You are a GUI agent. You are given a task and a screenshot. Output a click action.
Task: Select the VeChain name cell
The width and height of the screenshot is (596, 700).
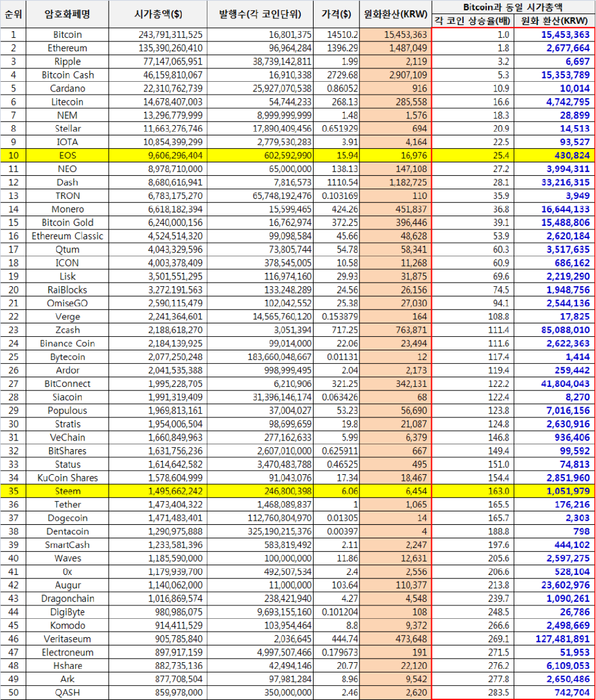click(67, 438)
